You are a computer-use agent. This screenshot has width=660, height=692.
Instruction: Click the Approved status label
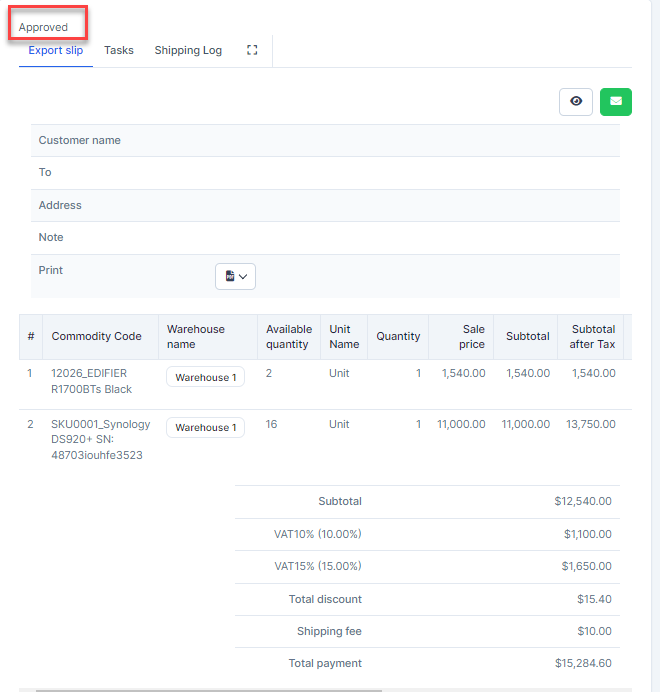point(44,27)
